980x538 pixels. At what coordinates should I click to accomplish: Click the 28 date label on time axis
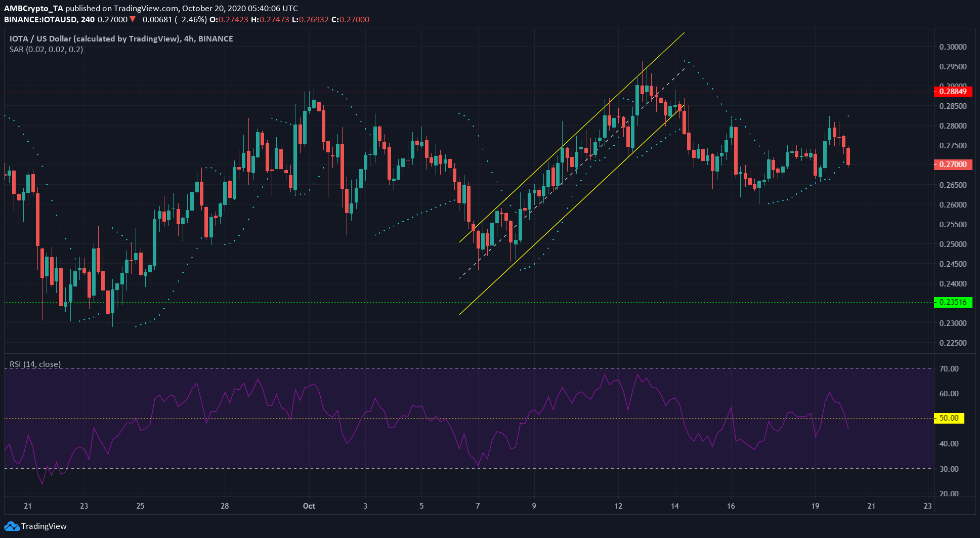(225, 506)
